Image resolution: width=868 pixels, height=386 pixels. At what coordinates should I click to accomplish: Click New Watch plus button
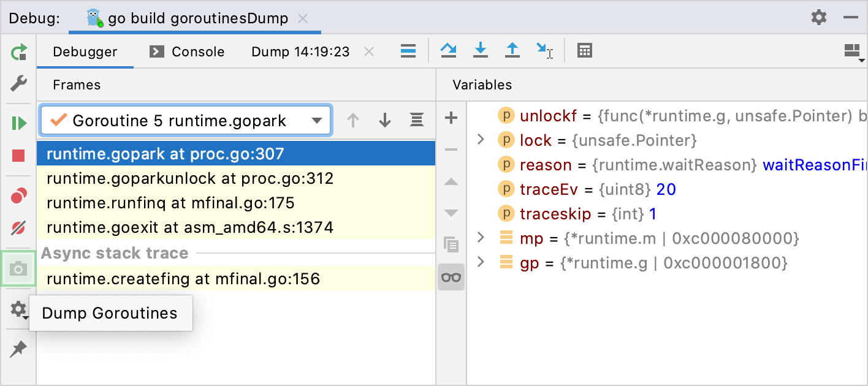point(451,118)
